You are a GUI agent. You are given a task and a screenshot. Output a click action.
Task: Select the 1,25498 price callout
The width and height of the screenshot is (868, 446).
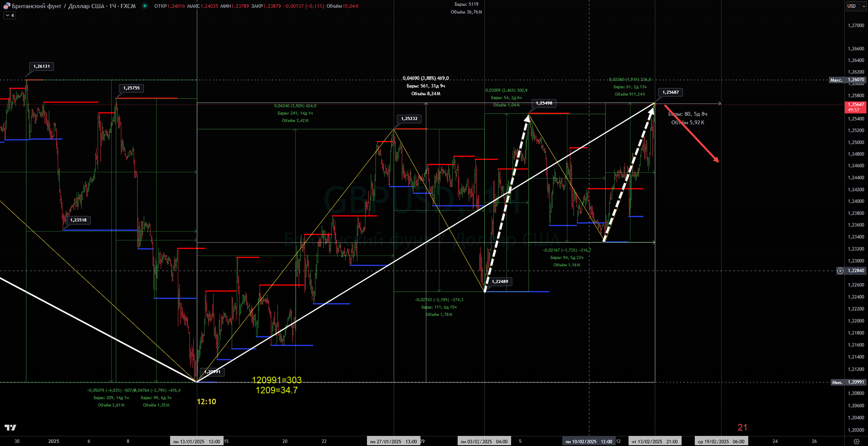pyautogui.click(x=544, y=103)
